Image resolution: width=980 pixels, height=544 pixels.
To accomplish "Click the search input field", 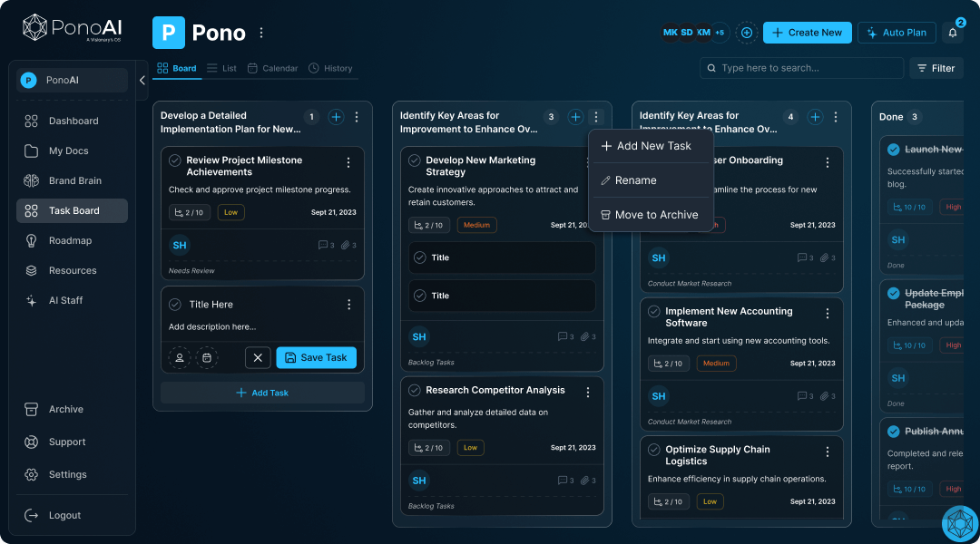I will 803,68.
